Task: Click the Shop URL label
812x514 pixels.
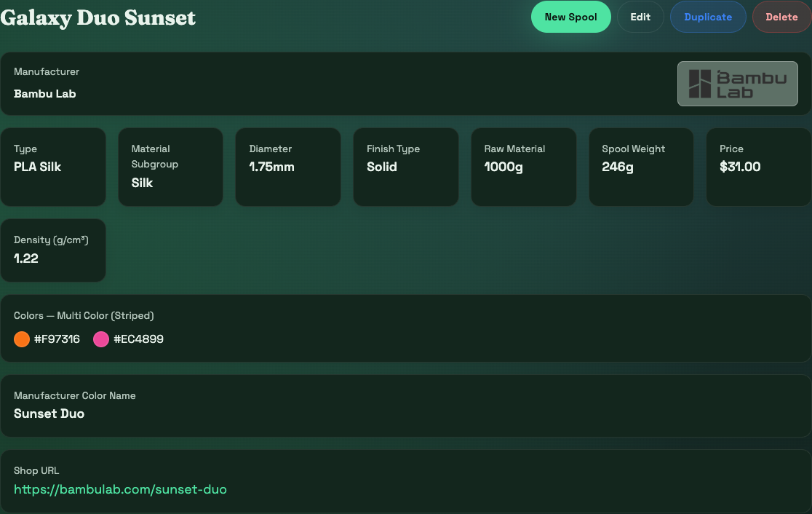Action: [x=36, y=470]
